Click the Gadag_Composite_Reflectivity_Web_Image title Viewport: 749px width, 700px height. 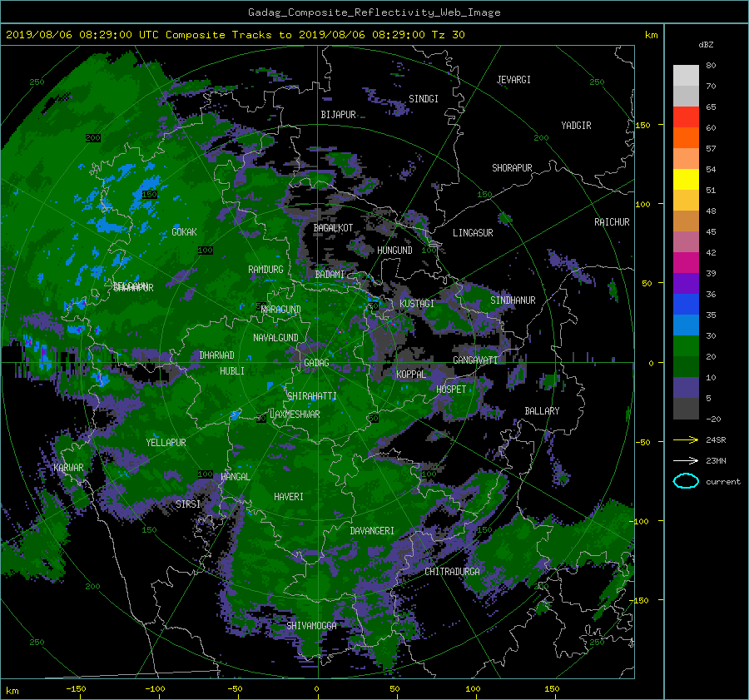tap(374, 12)
